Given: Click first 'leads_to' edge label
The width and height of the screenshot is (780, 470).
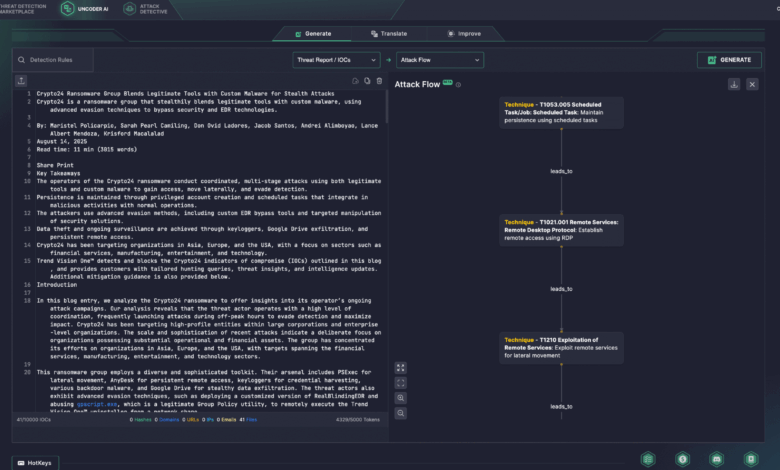Looking at the screenshot, I should point(561,171).
